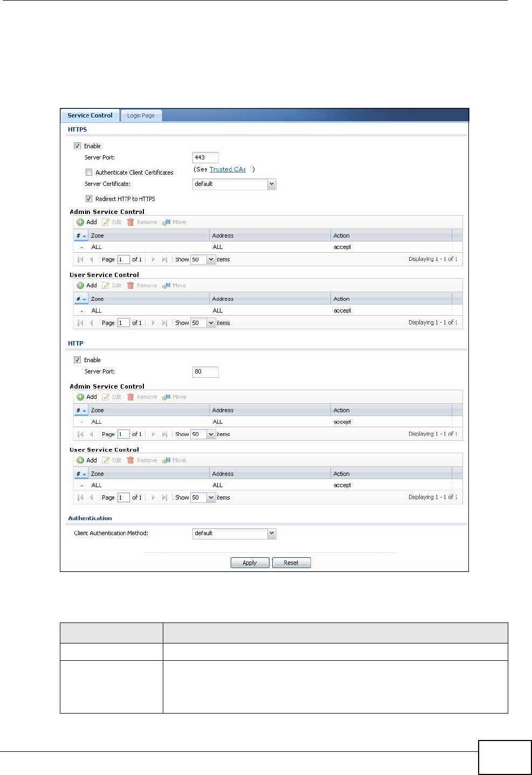Screen dimensions: 532x775
Task: Edit entry in HTTPS User Service Control
Action: [112, 286]
